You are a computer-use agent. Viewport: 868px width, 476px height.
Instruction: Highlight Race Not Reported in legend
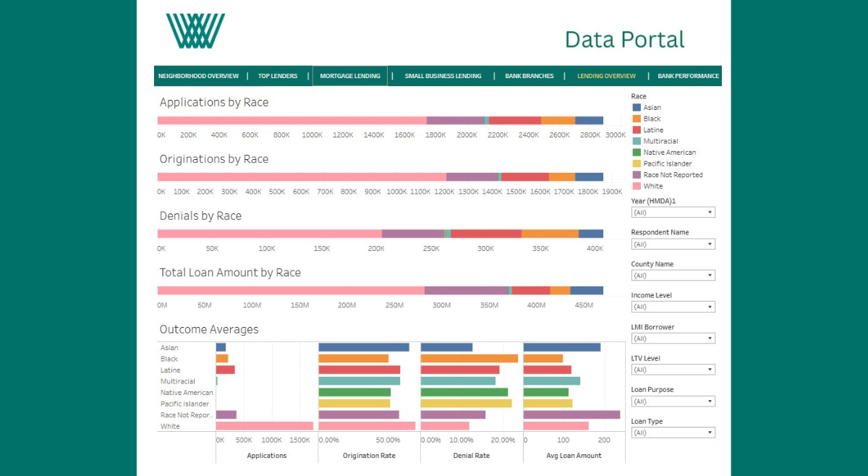point(667,175)
